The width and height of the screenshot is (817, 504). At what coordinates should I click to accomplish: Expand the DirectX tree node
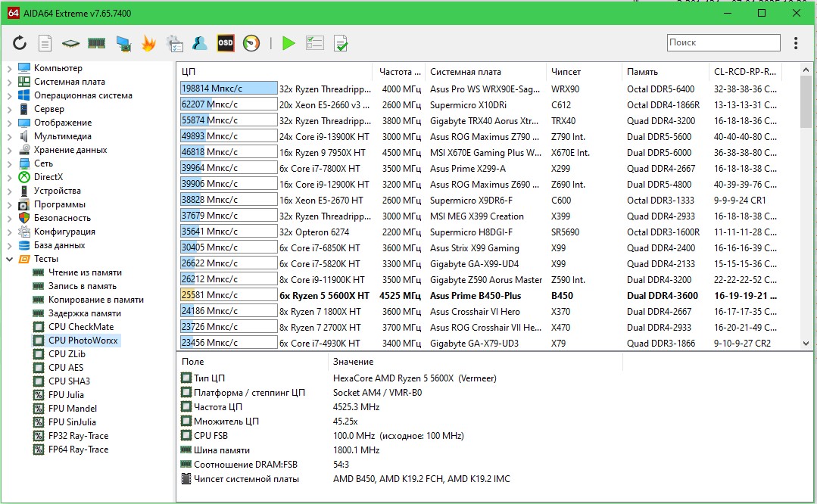point(9,177)
